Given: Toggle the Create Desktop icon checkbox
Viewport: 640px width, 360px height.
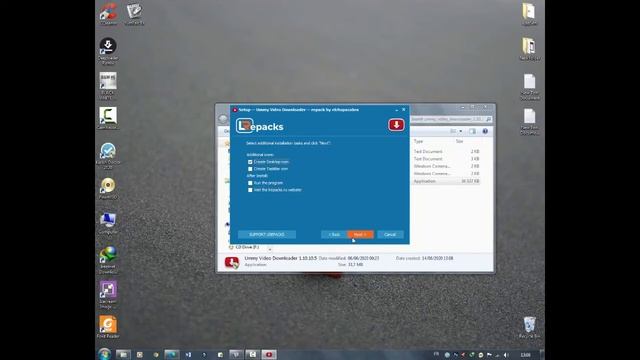Looking at the screenshot, I should tap(250, 162).
